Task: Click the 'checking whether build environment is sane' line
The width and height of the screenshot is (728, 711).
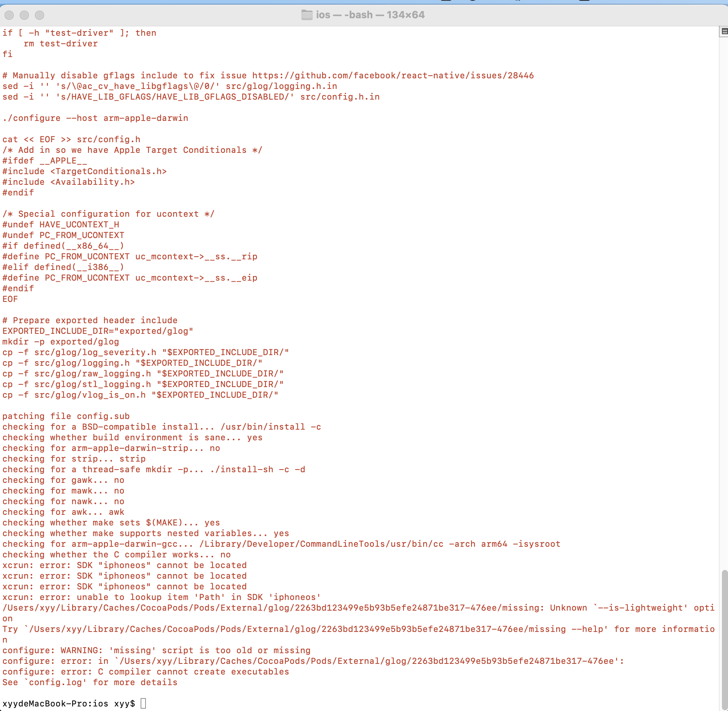Action: pyautogui.click(x=133, y=437)
